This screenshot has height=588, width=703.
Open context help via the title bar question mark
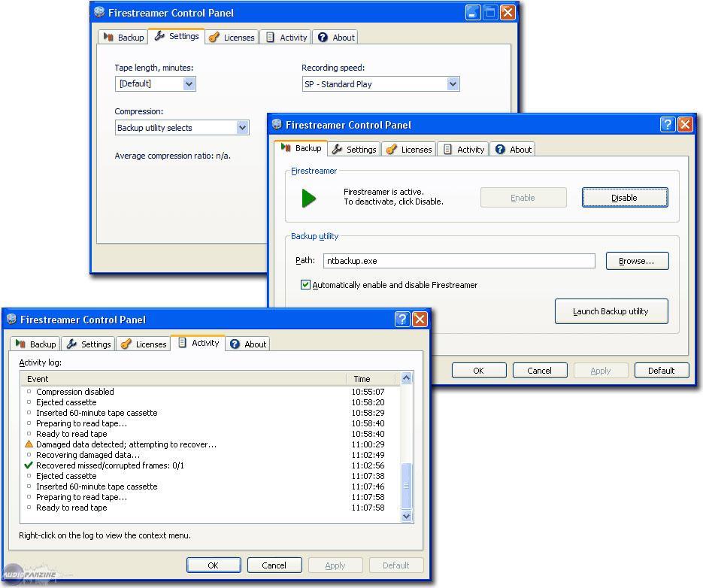pos(668,125)
